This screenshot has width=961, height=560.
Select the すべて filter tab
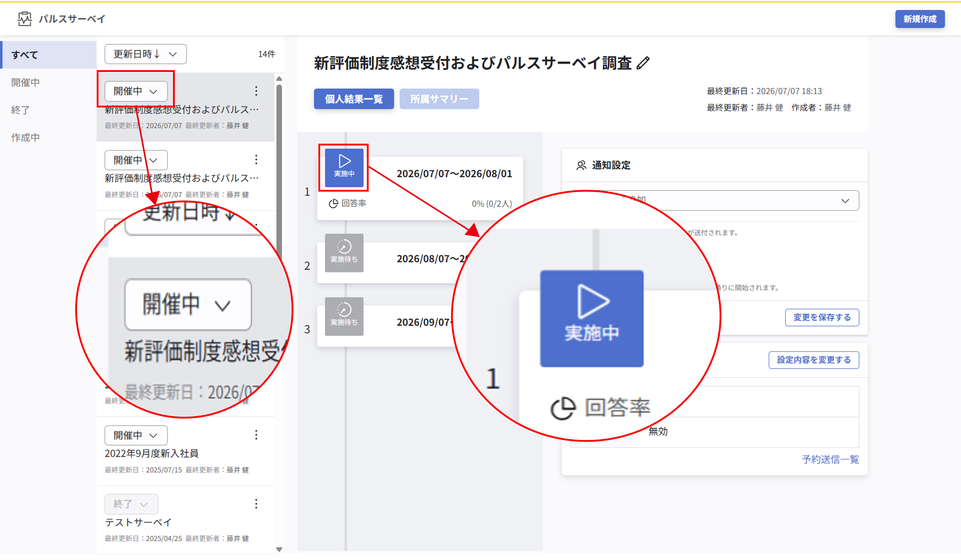(x=48, y=55)
